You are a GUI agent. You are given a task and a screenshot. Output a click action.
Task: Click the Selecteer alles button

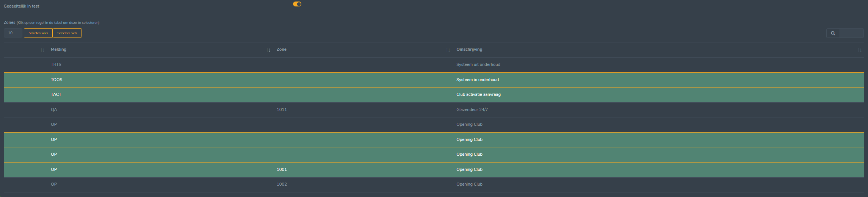point(38,33)
